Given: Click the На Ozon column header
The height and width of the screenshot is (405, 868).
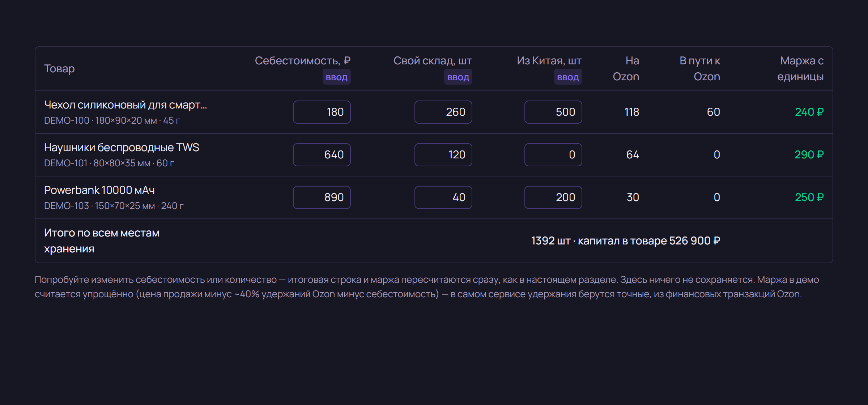Looking at the screenshot, I should click(626, 69).
